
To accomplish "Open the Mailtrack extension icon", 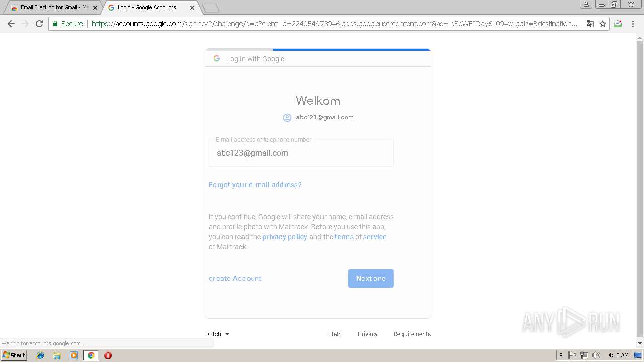I will pyautogui.click(x=618, y=24).
